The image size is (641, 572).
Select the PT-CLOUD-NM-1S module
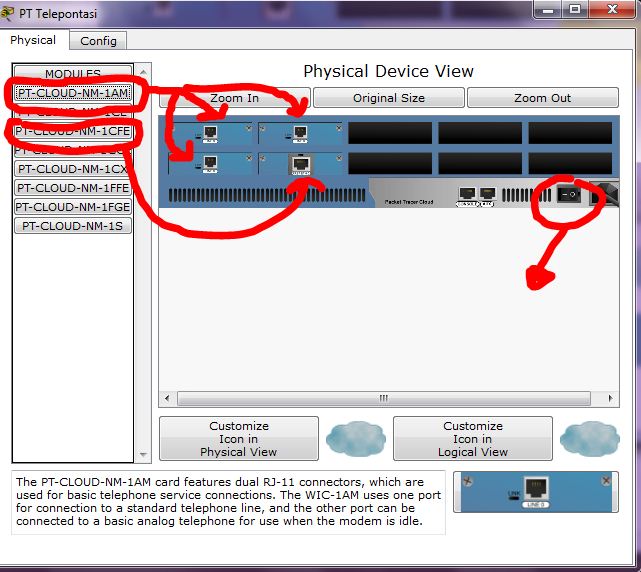click(73, 226)
